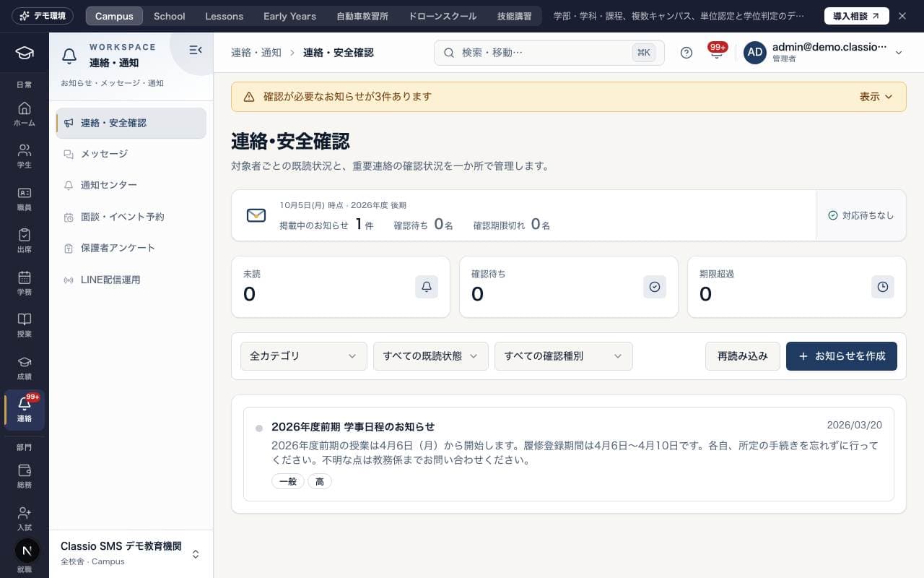Open the 学務 calendar icon
Viewport: 924px width, 578px height.
point(25,283)
